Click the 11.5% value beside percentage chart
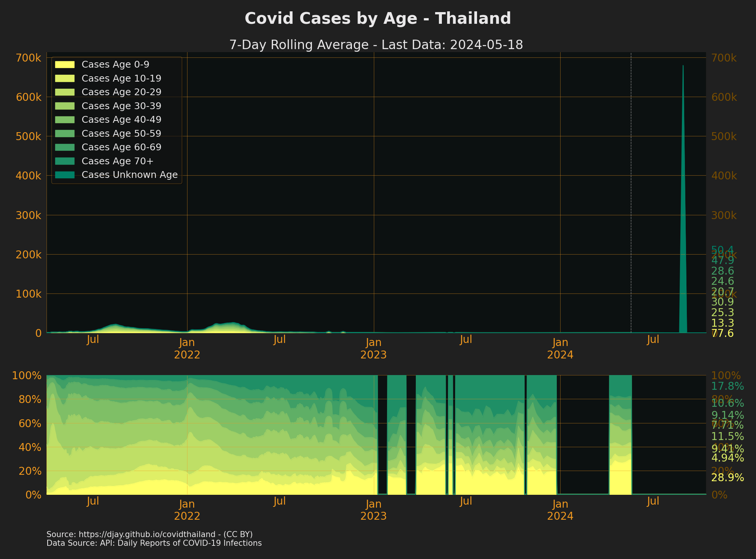Image resolution: width=756 pixels, height=559 pixels. 728,437
